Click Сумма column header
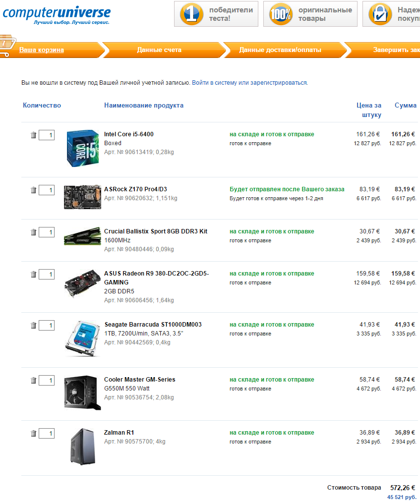 pos(406,105)
